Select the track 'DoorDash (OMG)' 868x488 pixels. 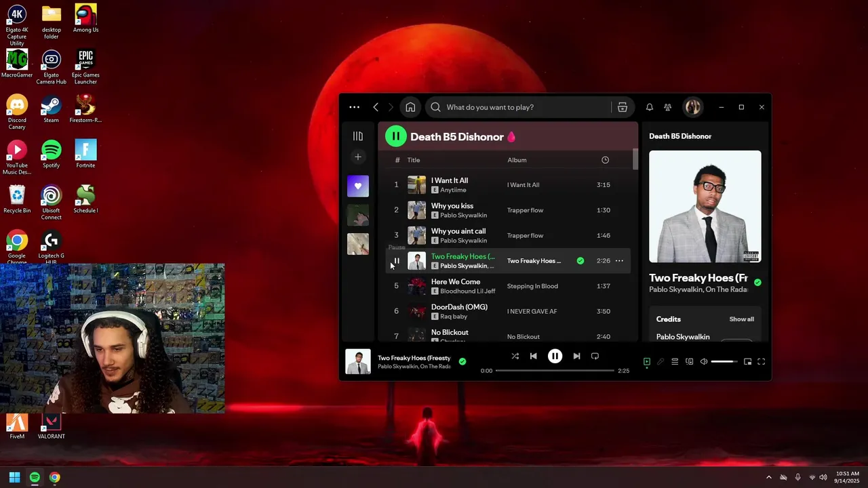pos(459,307)
